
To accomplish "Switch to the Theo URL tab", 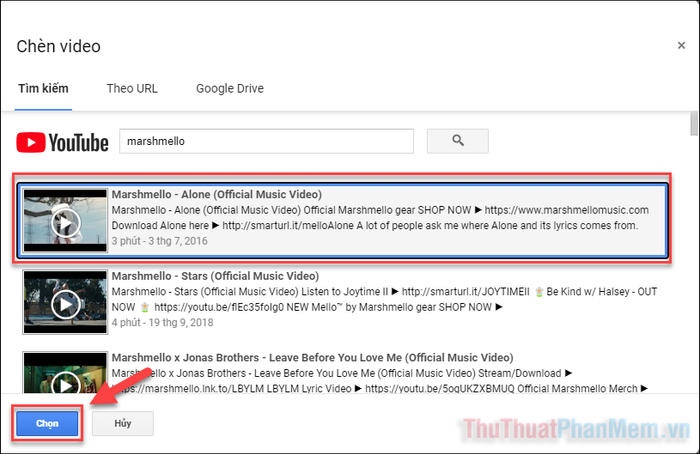I will tap(132, 88).
